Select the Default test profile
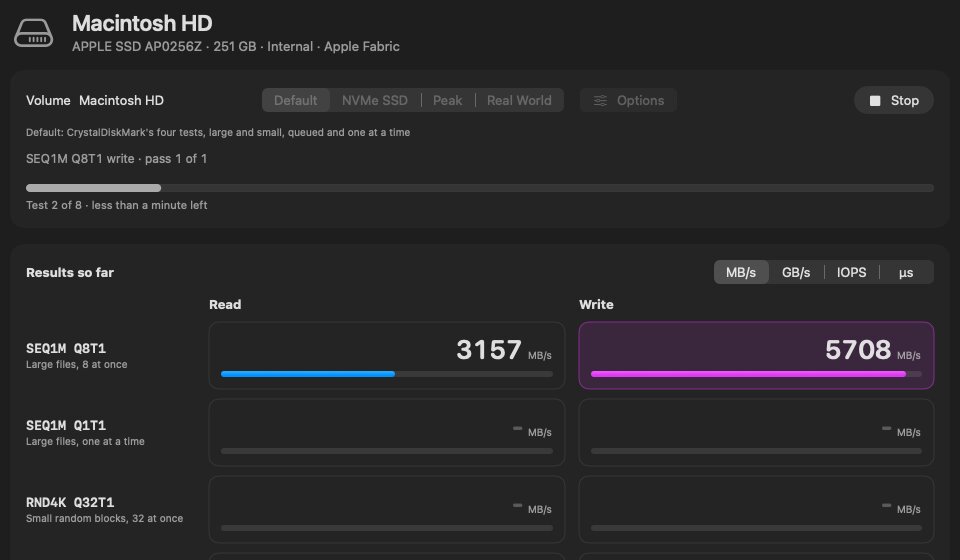 [x=296, y=100]
